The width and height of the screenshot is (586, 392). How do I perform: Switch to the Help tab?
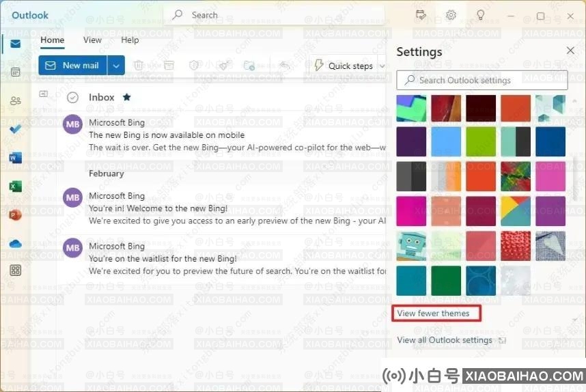(130, 40)
